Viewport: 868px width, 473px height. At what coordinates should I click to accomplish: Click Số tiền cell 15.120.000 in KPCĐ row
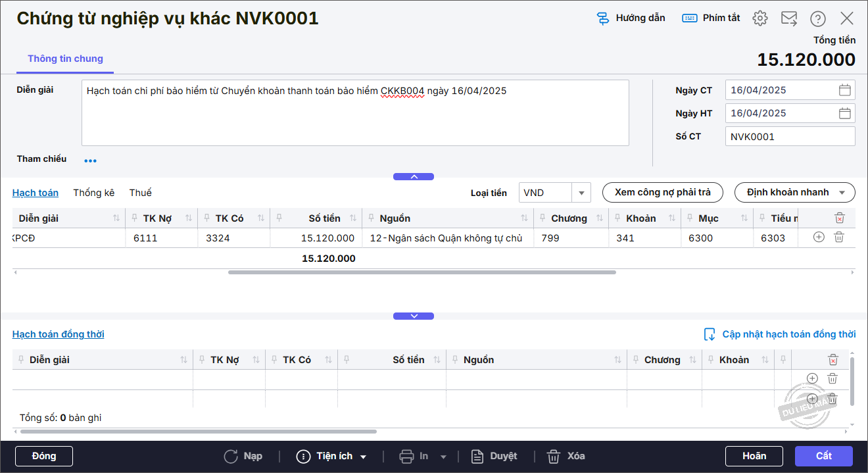[316, 238]
